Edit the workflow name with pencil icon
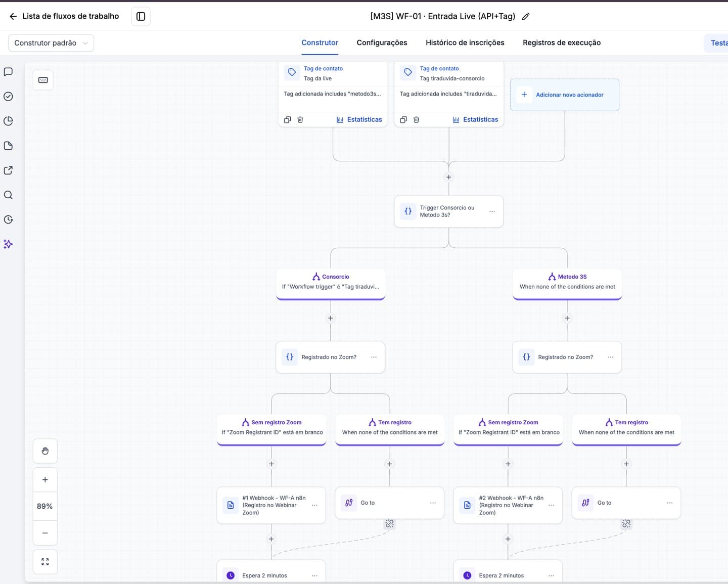This screenshot has width=728, height=584. [526, 17]
